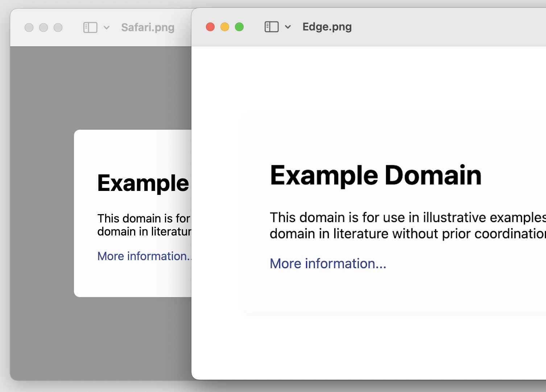Click the "More information..." link in Edge.png
This screenshot has height=392, width=546.
(x=328, y=263)
